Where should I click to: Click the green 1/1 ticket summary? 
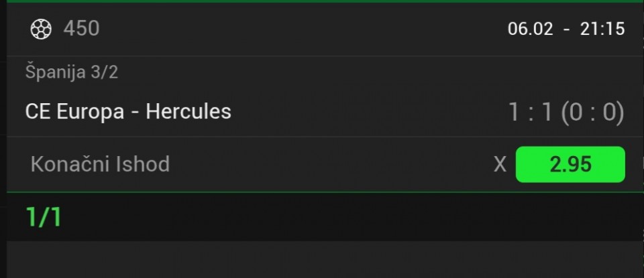pos(43,217)
